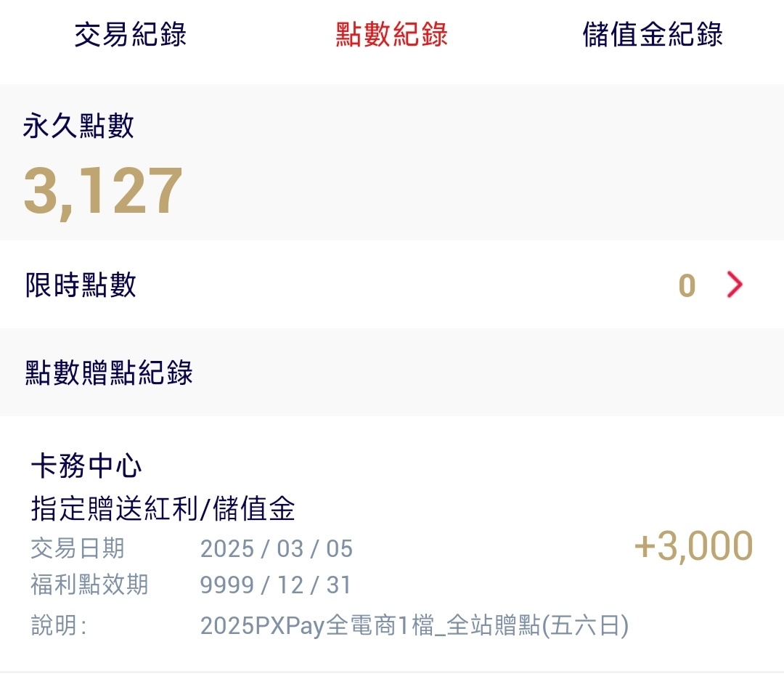
Task: Click the 全站贈點(五六日) text
Action: click(536, 626)
